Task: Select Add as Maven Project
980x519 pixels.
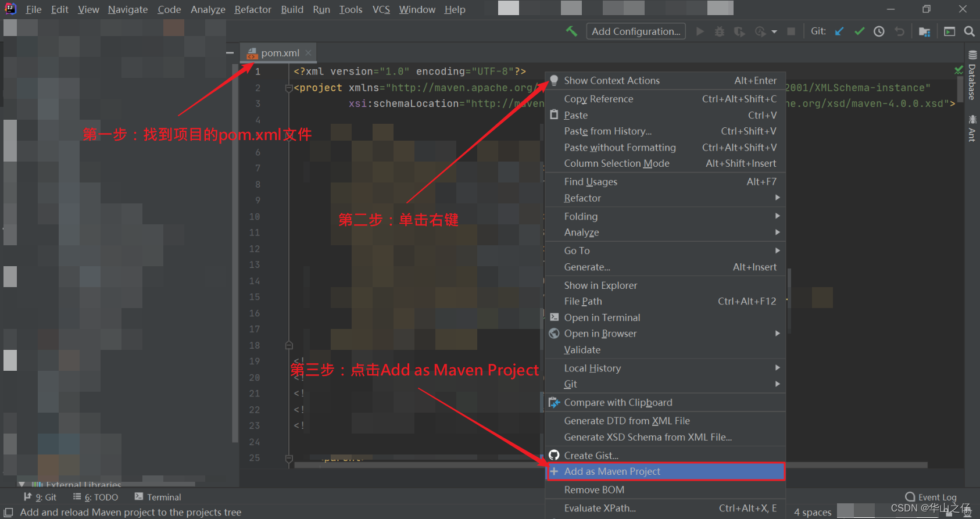Action: (665, 471)
